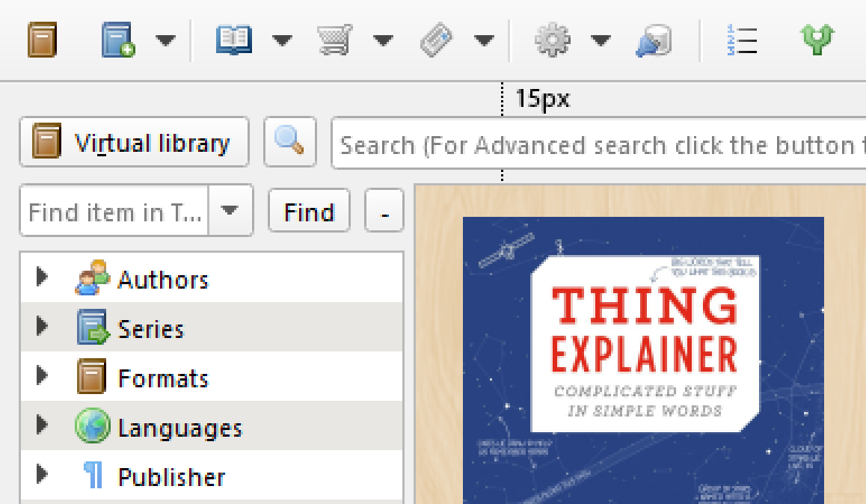Click the database megaphone toolbar icon
Viewport: 866px width, 504px height.
point(654,41)
